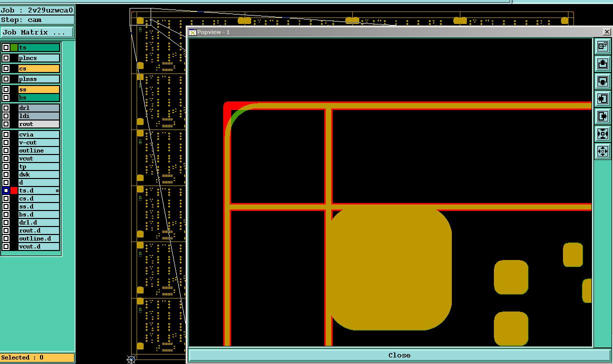Toggle display checkbox for plncs layer
This screenshot has height=364, width=613.
[x=6, y=58]
